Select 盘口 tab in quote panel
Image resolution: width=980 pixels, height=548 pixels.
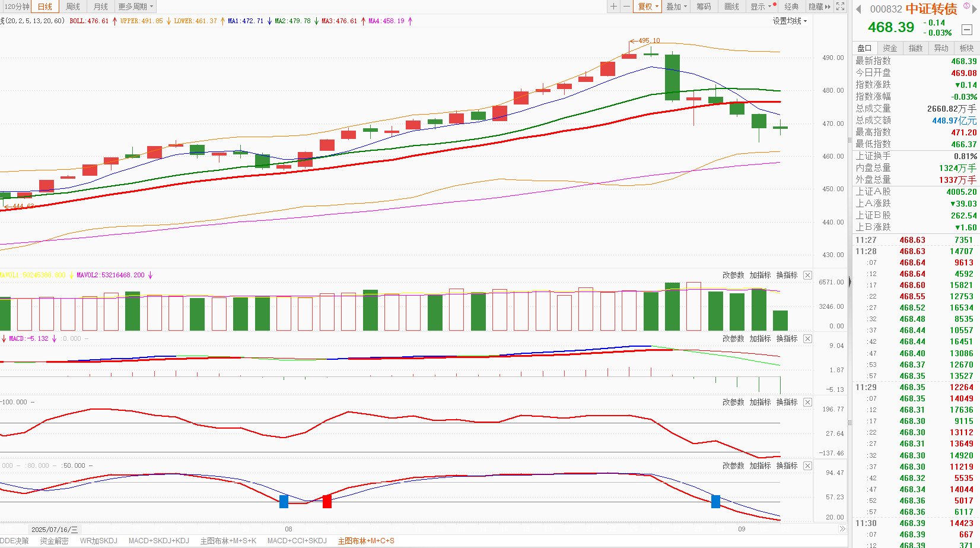pos(865,48)
